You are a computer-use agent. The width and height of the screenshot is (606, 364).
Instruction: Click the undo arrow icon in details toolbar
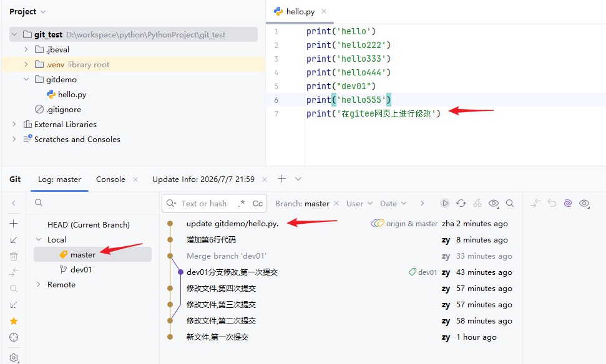click(x=552, y=203)
